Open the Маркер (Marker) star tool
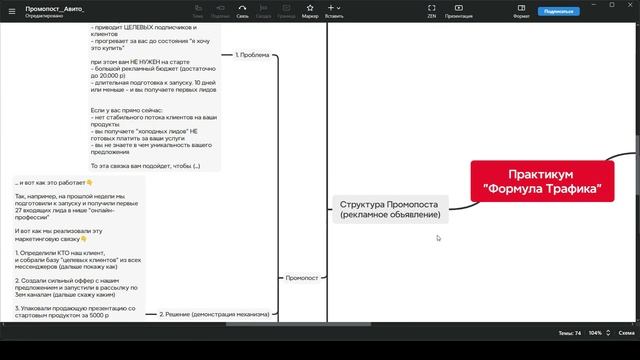 pos(310,11)
